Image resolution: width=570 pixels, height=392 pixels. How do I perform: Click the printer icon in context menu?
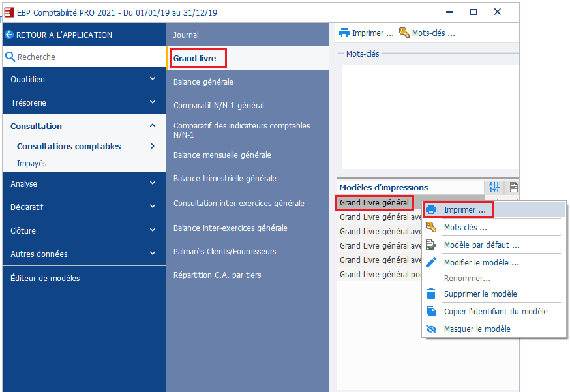click(x=431, y=210)
